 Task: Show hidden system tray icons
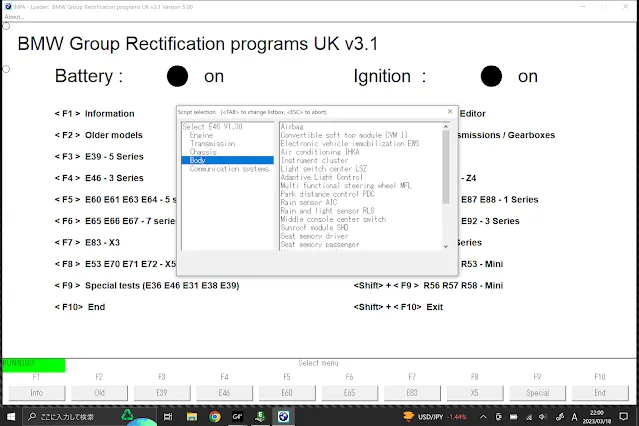483,417
